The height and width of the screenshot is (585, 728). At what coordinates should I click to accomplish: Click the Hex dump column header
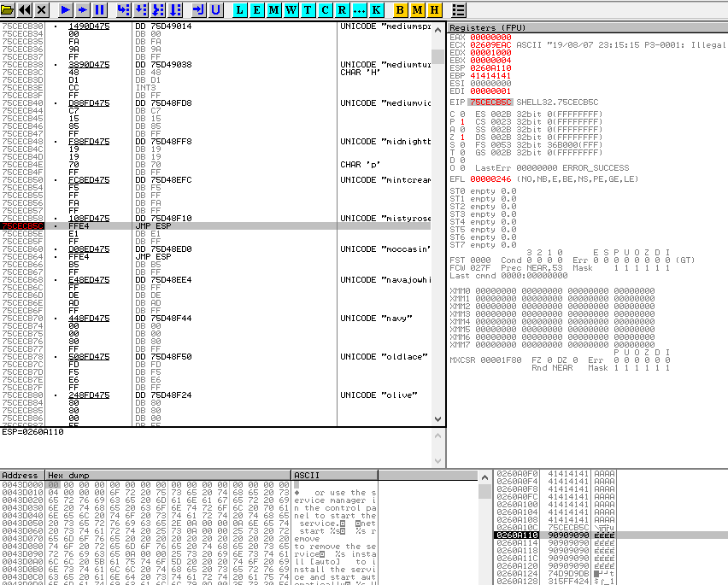coord(168,476)
